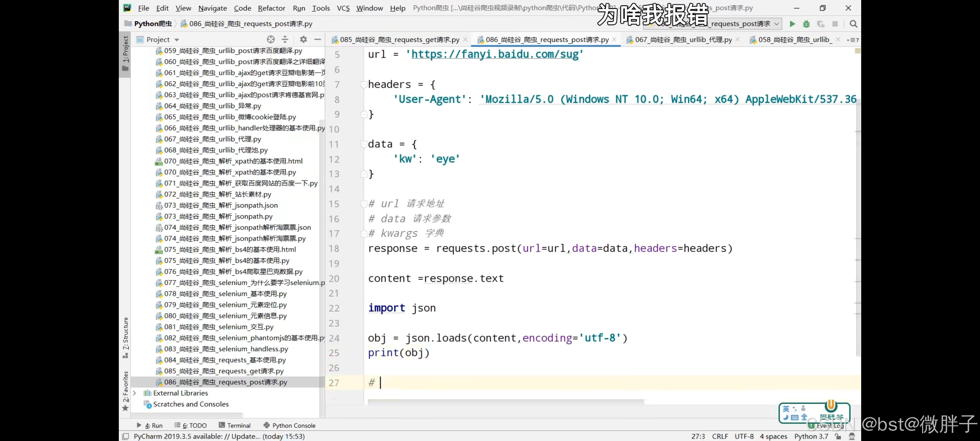Close the 085 requests_get tab

click(465, 40)
